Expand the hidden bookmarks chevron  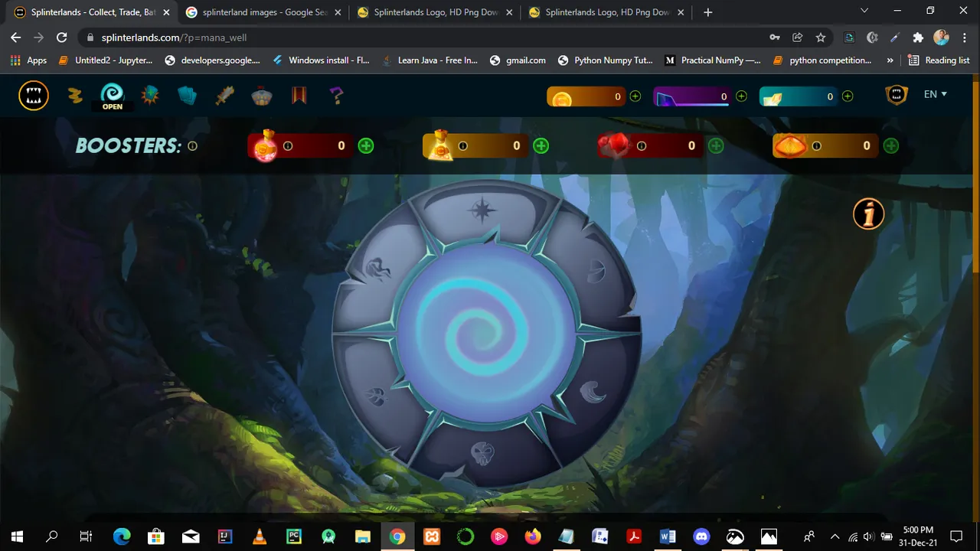(890, 60)
